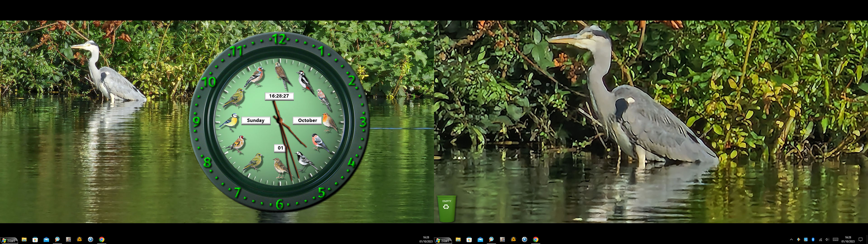868x244 pixels.
Task: Click the 16:28:27 digital time on clock
Action: 279,96
